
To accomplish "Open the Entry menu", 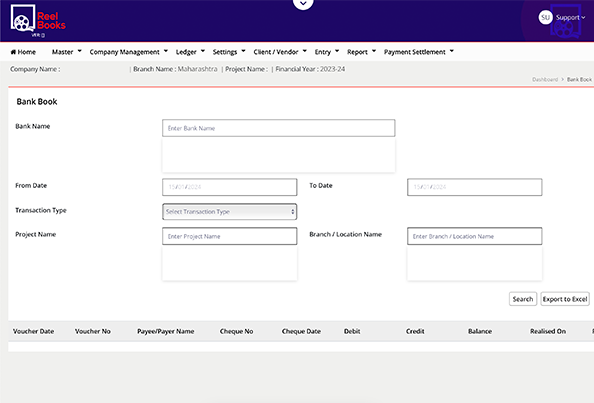I will pyautogui.click(x=327, y=52).
